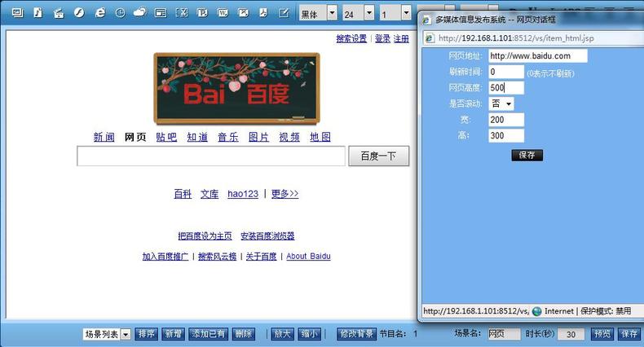Open the 场景列表 scene list dropdown
This screenshot has width=644, height=347.
(x=107, y=334)
